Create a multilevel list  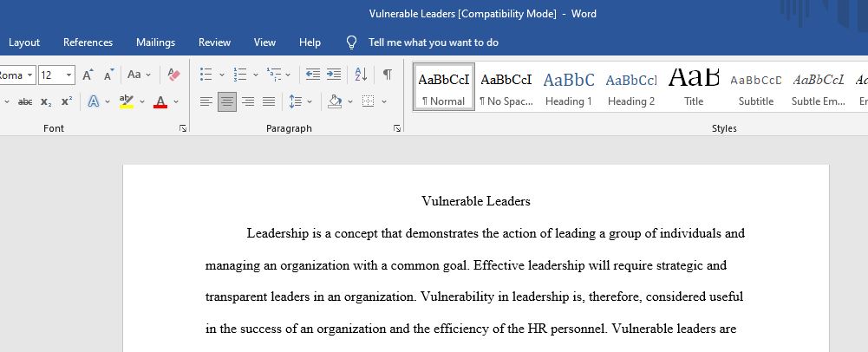point(274,75)
